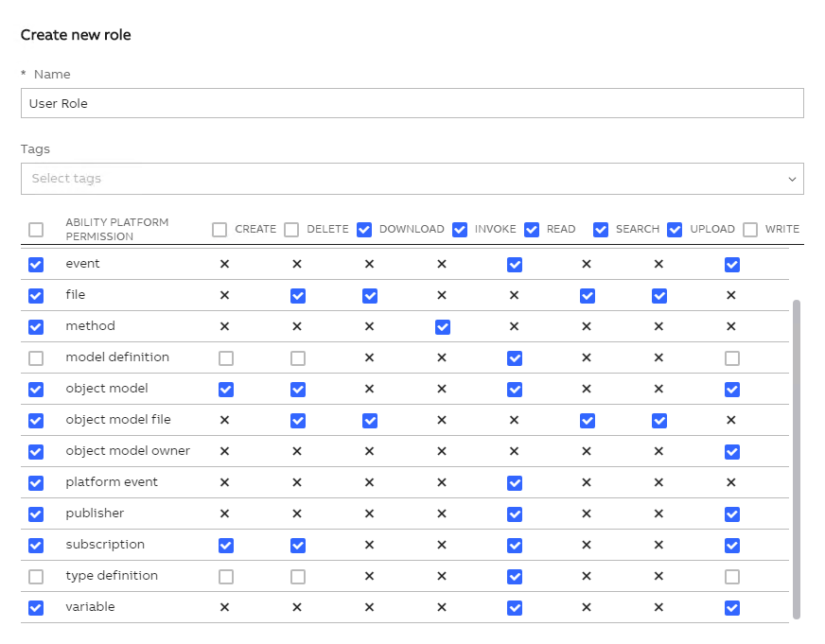Toggle read permission for variable

515,608
